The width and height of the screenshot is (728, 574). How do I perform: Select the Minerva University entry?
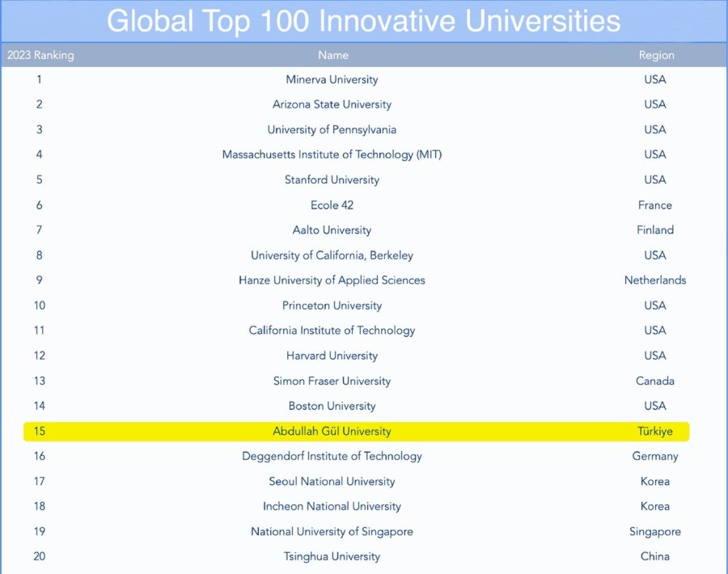(x=332, y=79)
